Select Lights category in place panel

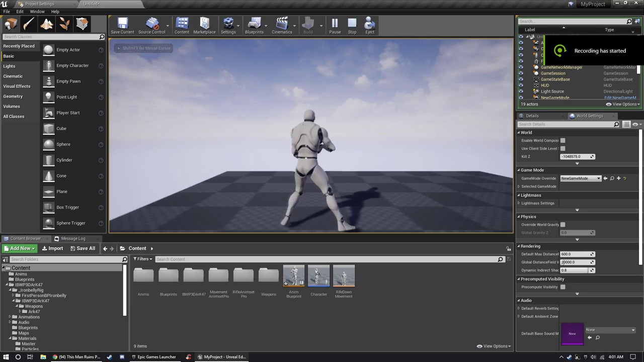pos(9,66)
